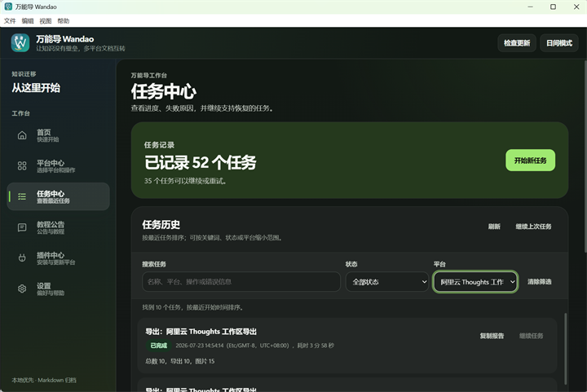587x392 pixels.
Task: Click the 已完成 status badge
Action: [x=159, y=346]
